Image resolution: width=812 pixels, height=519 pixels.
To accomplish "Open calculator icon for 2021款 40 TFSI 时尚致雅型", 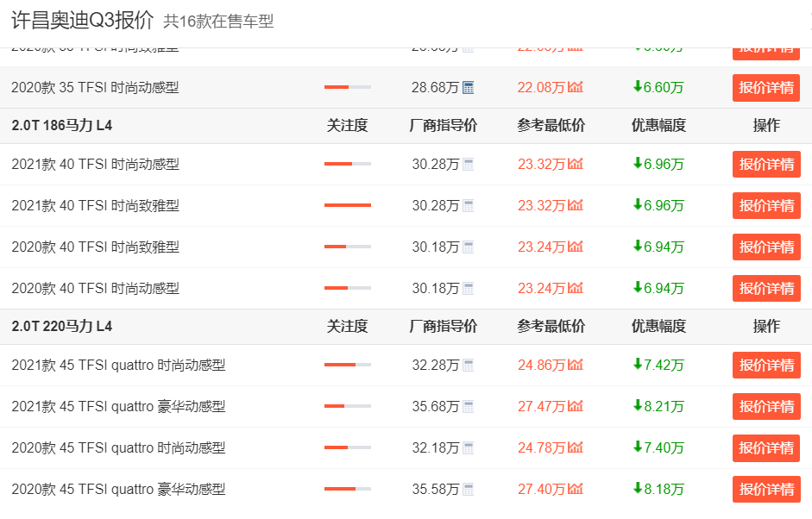I will (x=469, y=206).
